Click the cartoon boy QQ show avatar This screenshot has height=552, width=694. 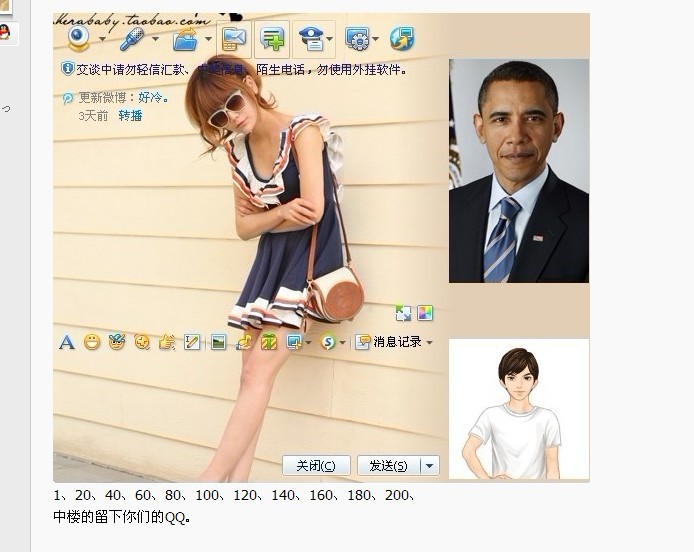pyautogui.click(x=519, y=409)
